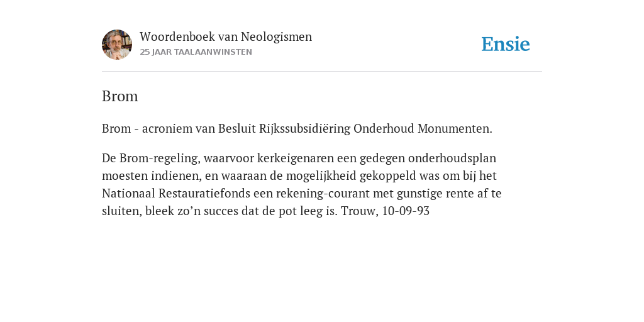Image resolution: width=644 pixels, height=322 pixels.
Task: Click the author's round profile photo
Action: pyautogui.click(x=117, y=45)
